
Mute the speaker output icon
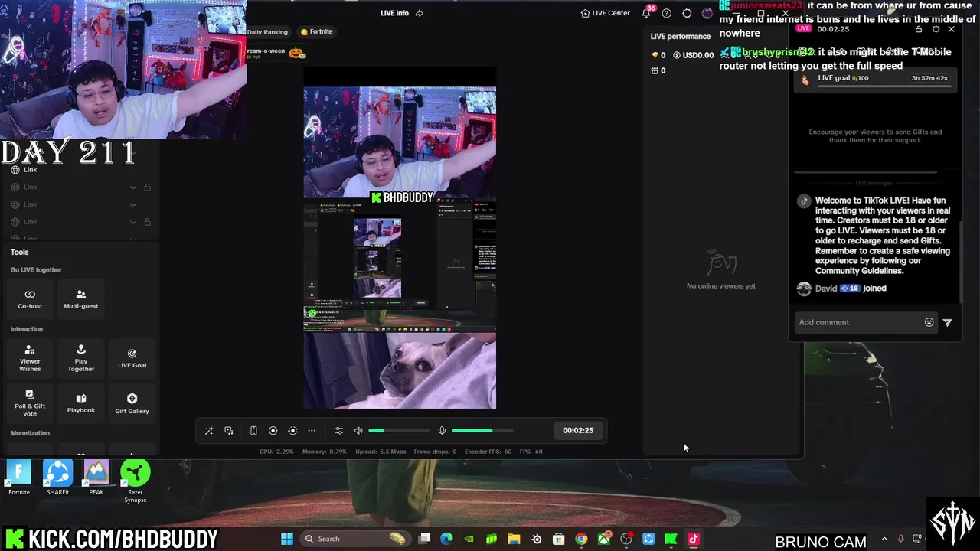click(358, 431)
